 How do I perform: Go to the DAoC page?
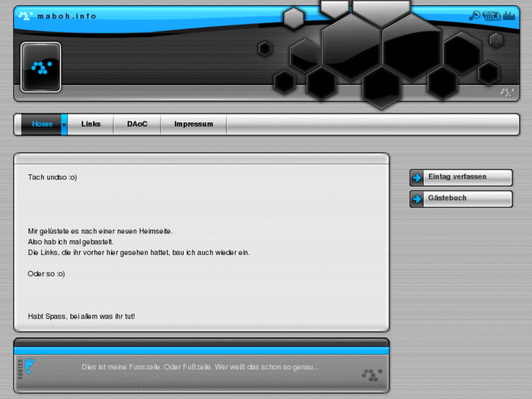[137, 124]
